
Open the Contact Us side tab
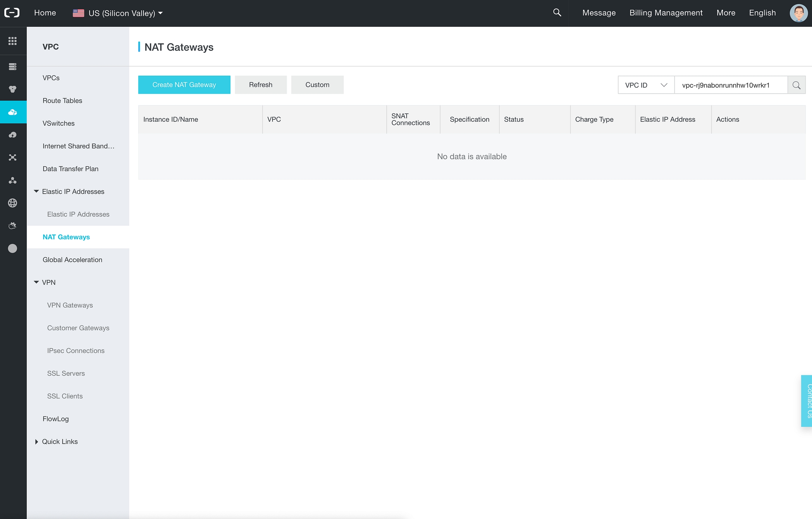(x=807, y=401)
